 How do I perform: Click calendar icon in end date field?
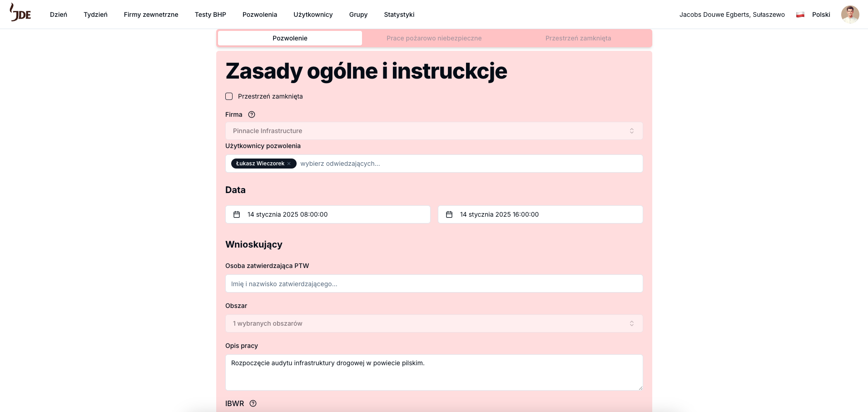[x=449, y=214]
